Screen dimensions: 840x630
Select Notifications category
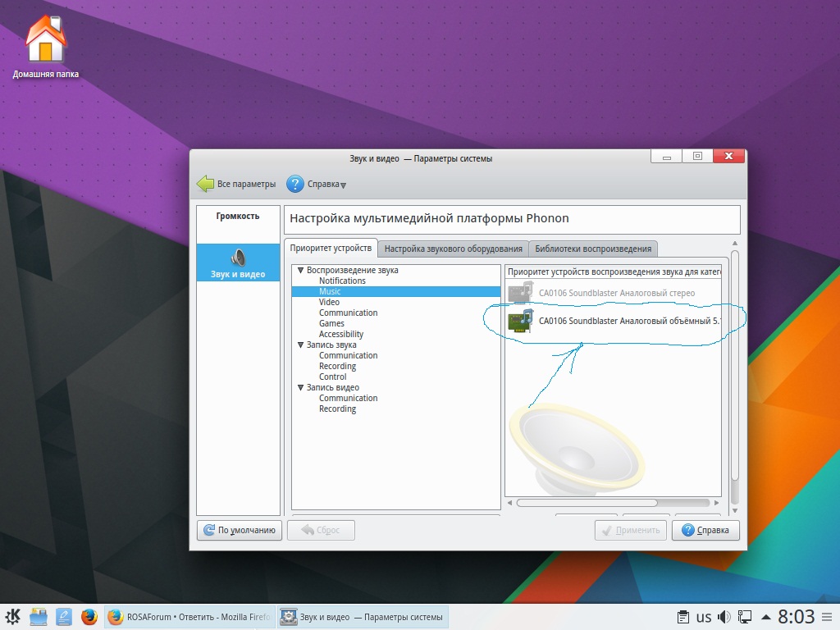click(x=342, y=281)
